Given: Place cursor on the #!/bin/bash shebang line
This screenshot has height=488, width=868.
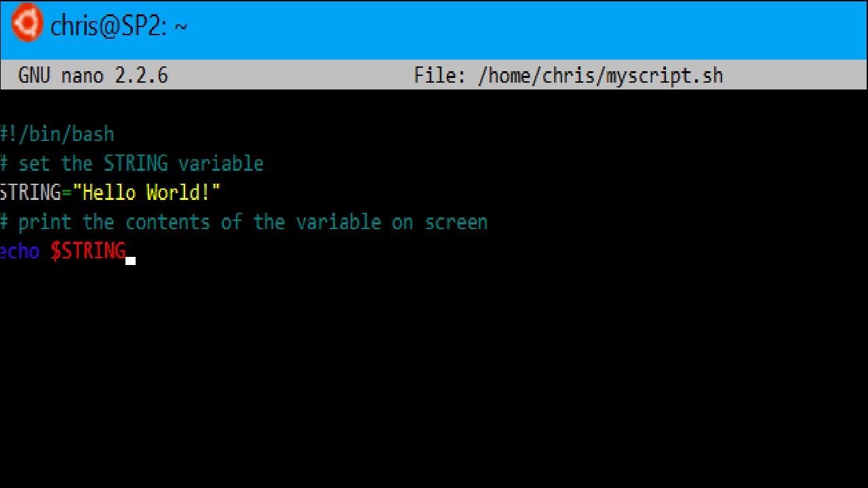Looking at the screenshot, I should click(x=58, y=134).
